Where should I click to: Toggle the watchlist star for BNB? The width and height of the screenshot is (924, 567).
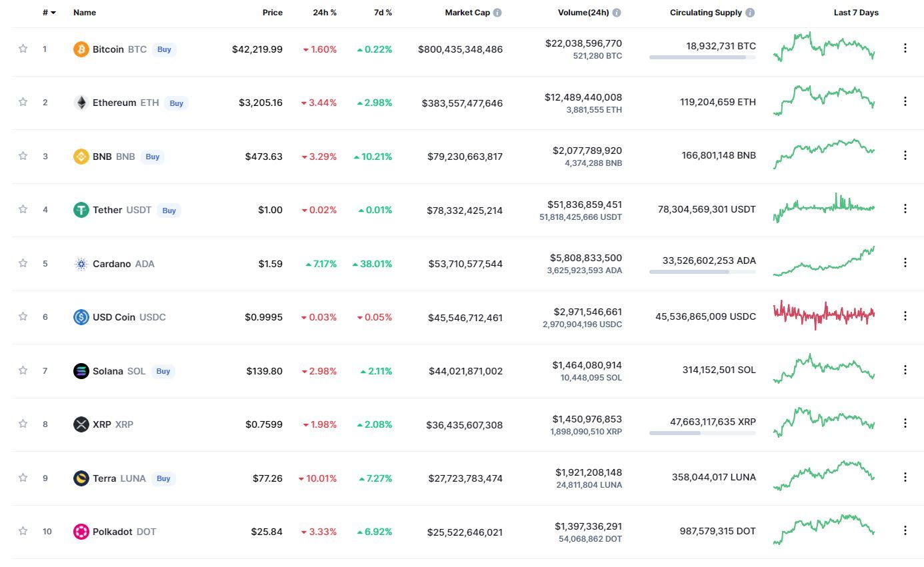coord(23,156)
